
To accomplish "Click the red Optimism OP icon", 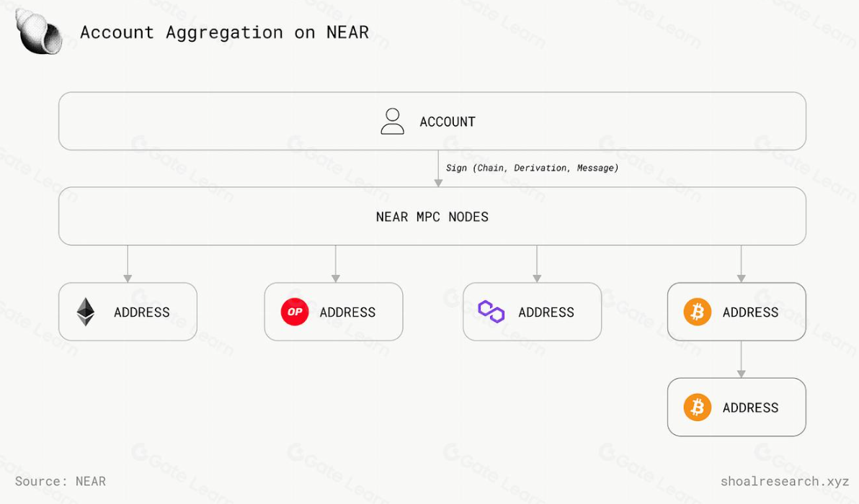I will click(294, 312).
